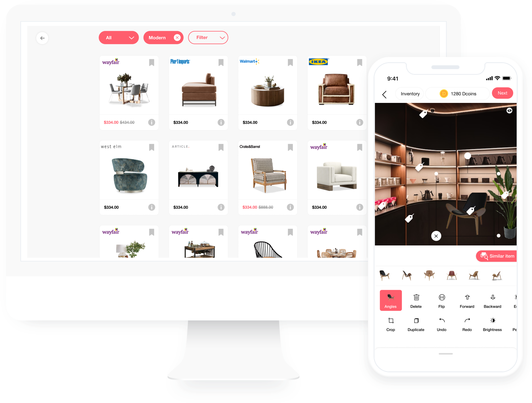Click the Next button in inventory

[x=504, y=93]
